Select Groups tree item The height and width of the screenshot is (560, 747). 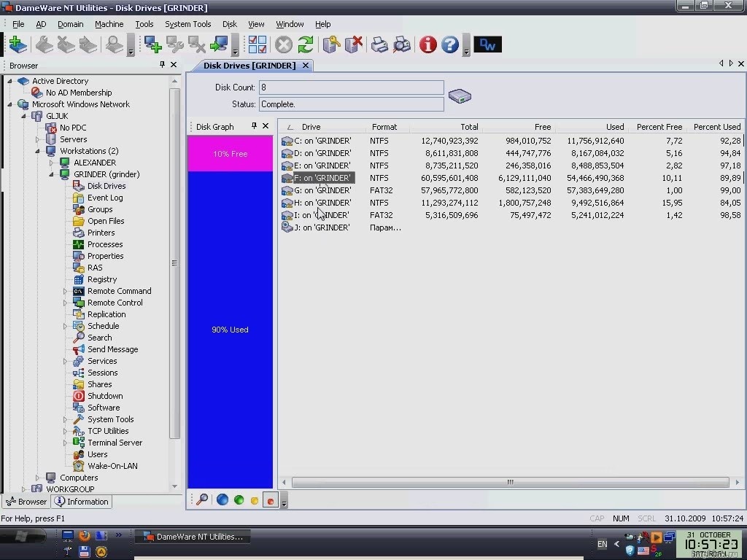(100, 209)
